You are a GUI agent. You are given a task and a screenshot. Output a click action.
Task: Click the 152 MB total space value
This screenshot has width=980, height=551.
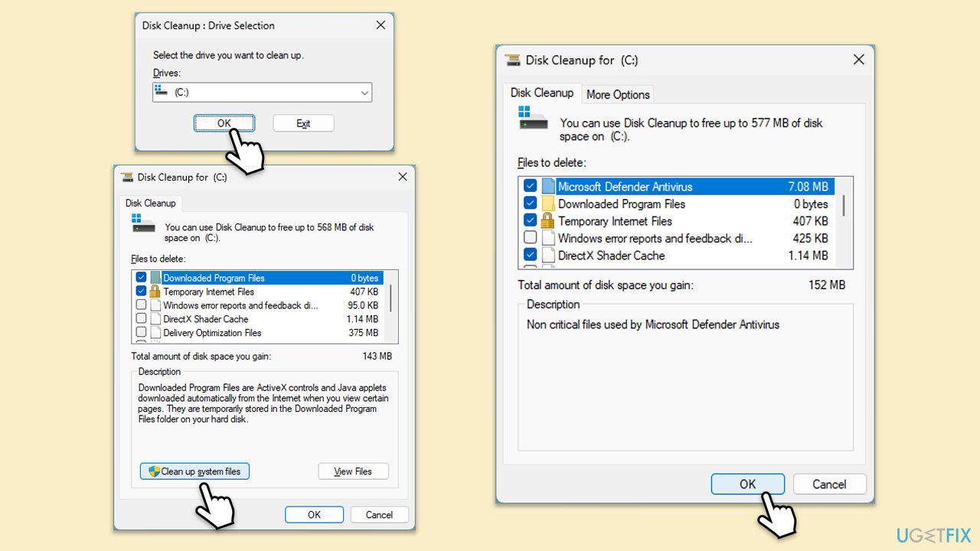point(827,285)
